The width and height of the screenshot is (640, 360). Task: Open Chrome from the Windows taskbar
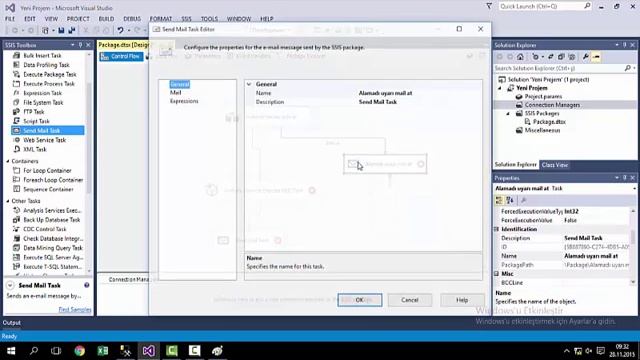click(80, 351)
